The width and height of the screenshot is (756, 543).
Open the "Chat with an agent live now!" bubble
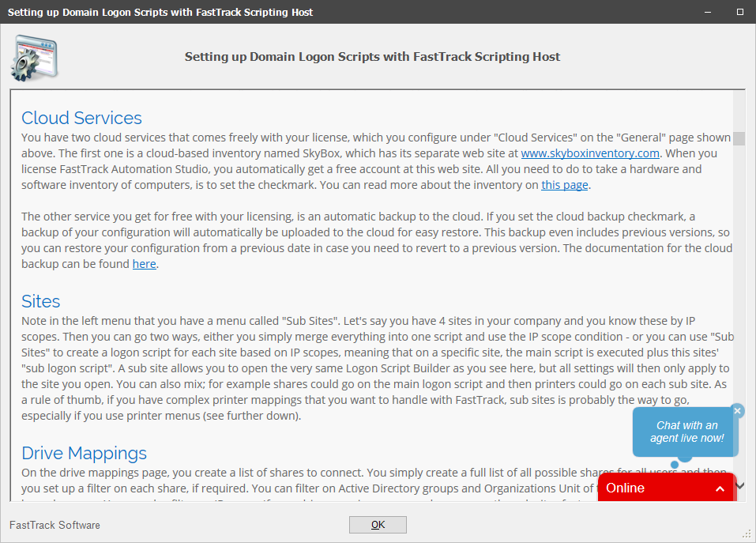tap(686, 432)
